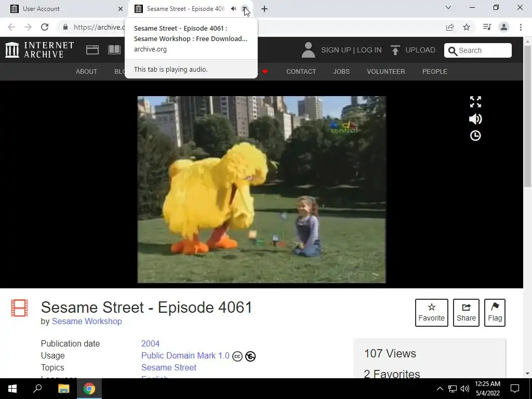Viewport: 532px width, 399px height.
Task: Open File Explorer from taskbar
Action: [x=63, y=389]
